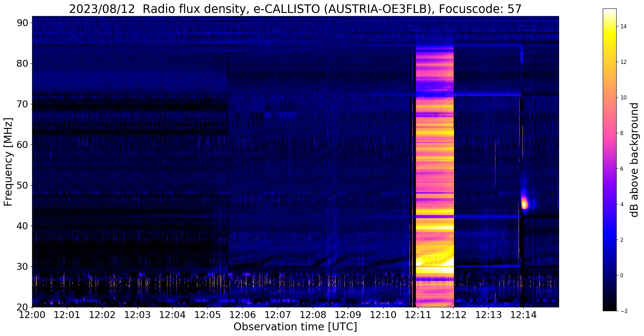Click the 12:04 time tick label
Screen dimensions: 644x336
(172, 315)
